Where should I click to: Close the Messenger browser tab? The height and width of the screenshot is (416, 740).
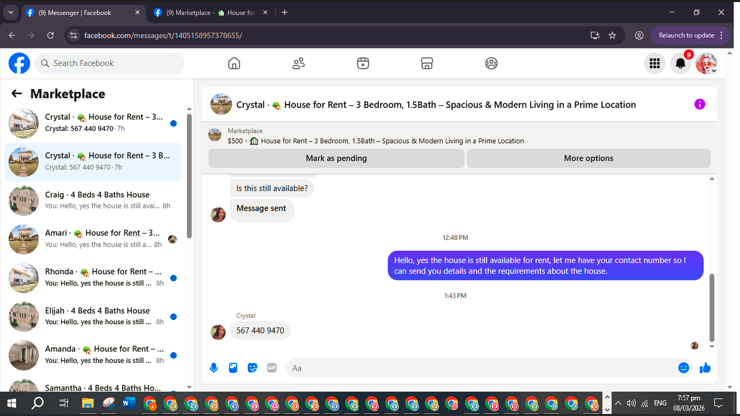click(137, 13)
